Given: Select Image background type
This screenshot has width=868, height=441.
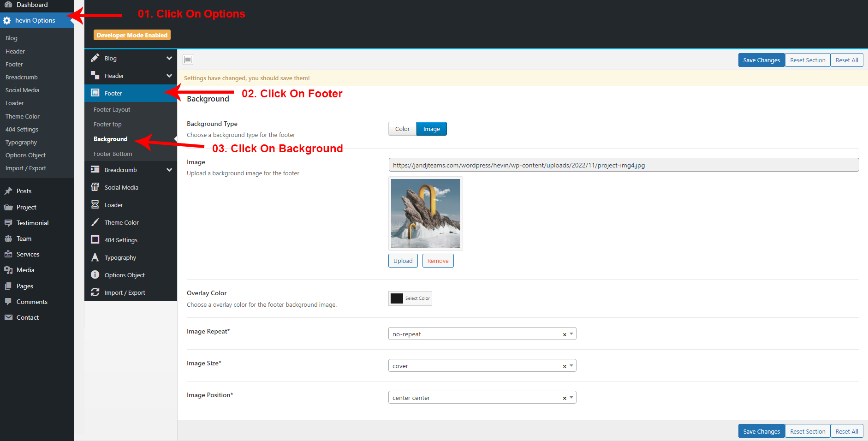Looking at the screenshot, I should pos(431,129).
